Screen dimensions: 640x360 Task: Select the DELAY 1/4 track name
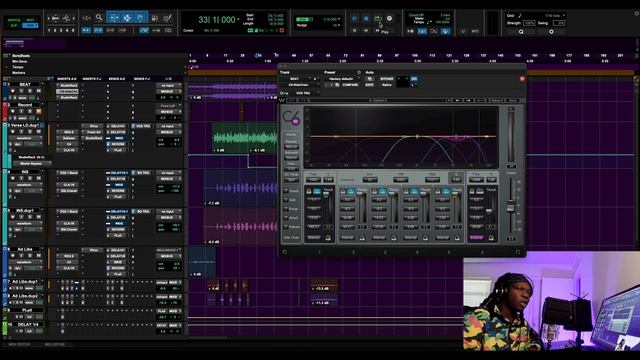click(28, 324)
